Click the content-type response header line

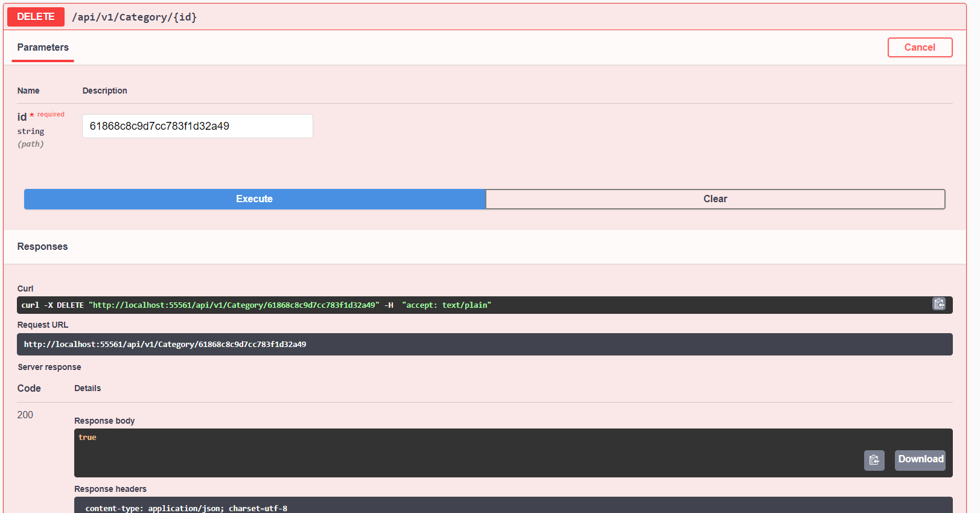[x=186, y=508]
